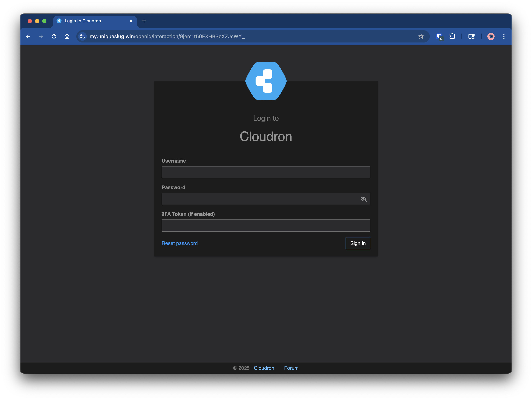Click the address bar URL text
Screen dimensions: 532x400
click(167, 36)
